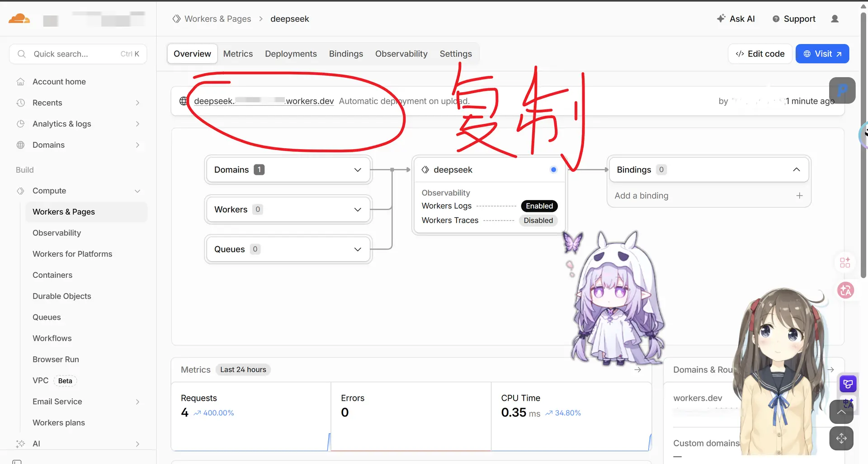The image size is (868, 464).
Task: Switch to the Settings tab
Action: 456,54
